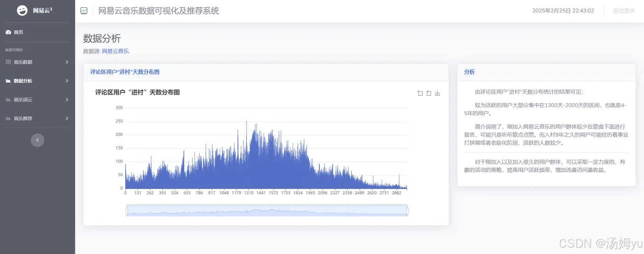The height and width of the screenshot is (254, 644).
Task: Open the 音乐词云 sidebar menu label
Action: coord(23,99)
